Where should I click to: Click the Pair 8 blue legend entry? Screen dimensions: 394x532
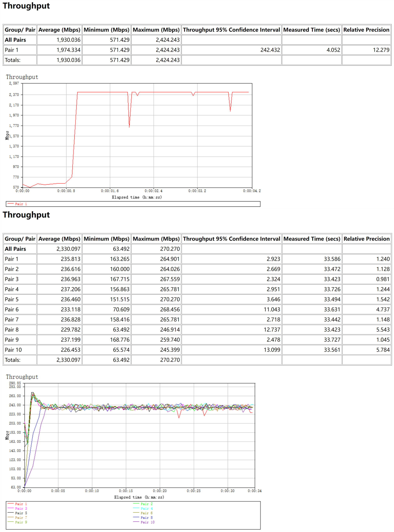click(x=146, y=517)
